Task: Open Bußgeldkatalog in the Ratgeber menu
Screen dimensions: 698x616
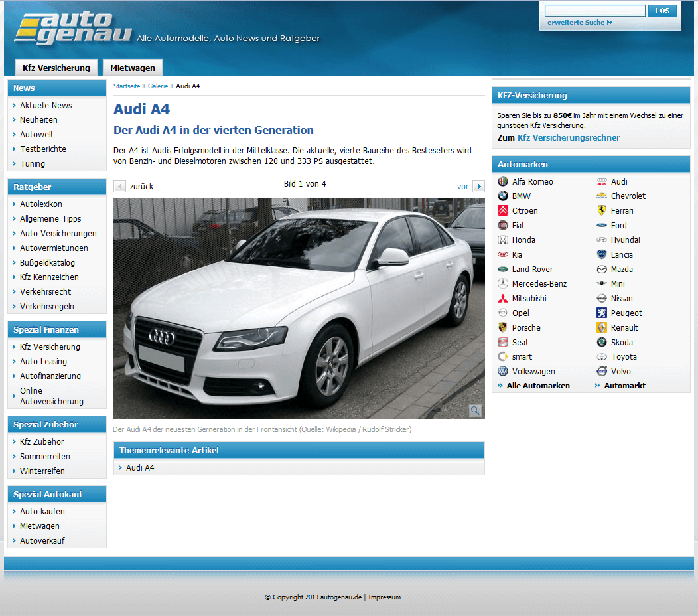Action: 47,263
